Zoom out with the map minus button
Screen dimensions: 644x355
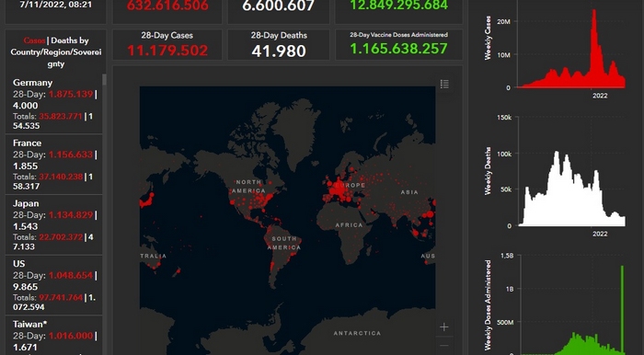tap(444, 345)
